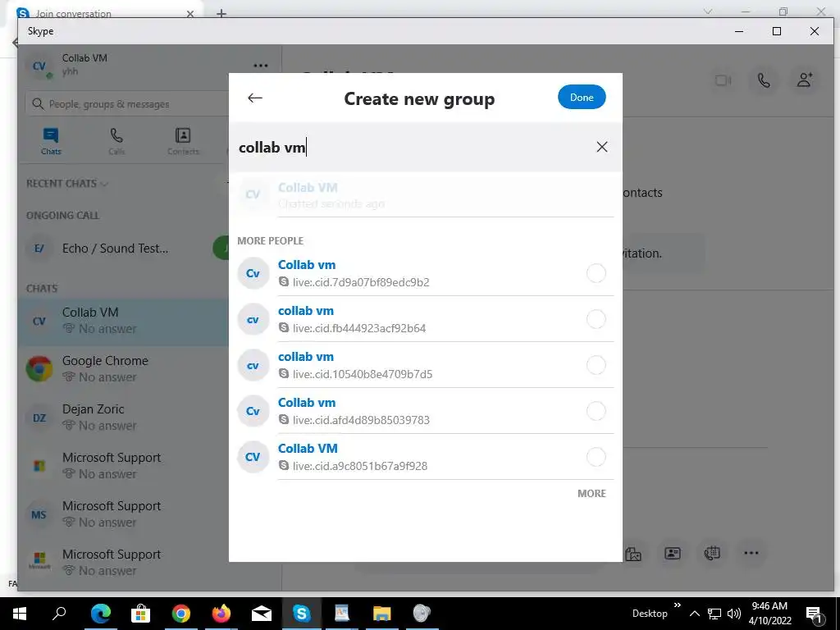Expand the Desktop toolbar chevron on the taskbar

[677, 606]
